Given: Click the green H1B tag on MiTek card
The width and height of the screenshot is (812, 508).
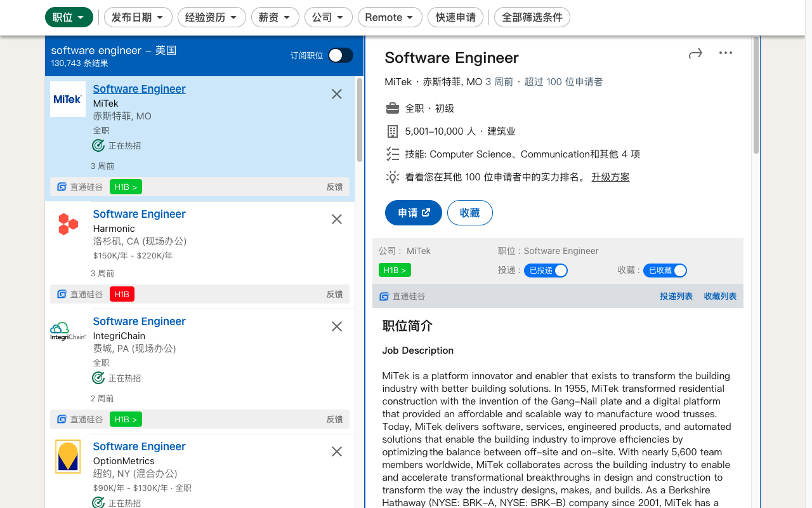Looking at the screenshot, I should point(126,187).
